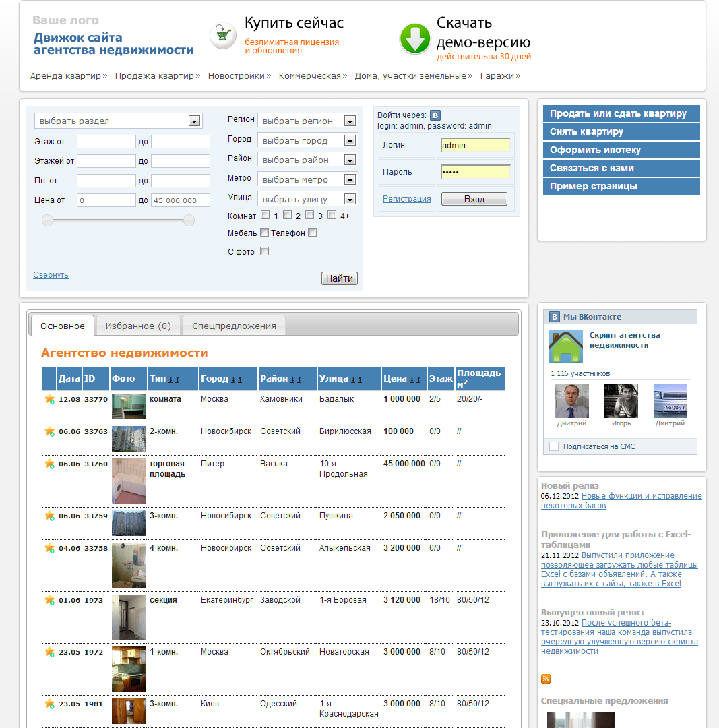719x728 pixels.
Task: Click the green download arrow icon
Action: coord(414,38)
